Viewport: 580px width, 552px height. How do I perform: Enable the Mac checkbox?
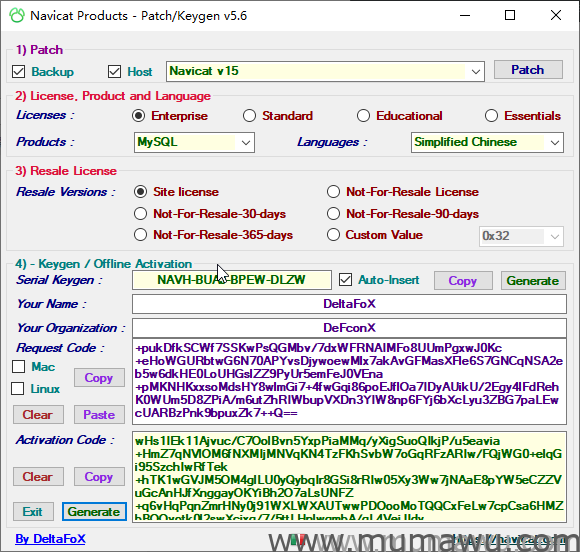pos(18,367)
